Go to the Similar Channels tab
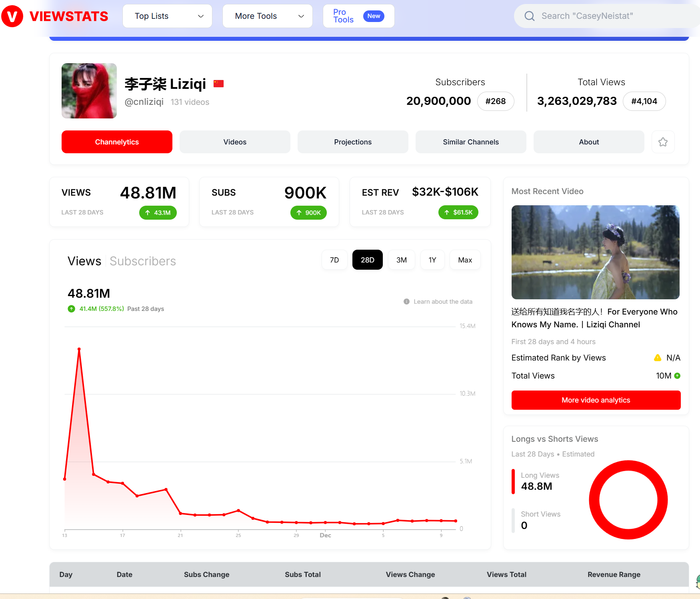This screenshot has width=700, height=599. pos(471,142)
